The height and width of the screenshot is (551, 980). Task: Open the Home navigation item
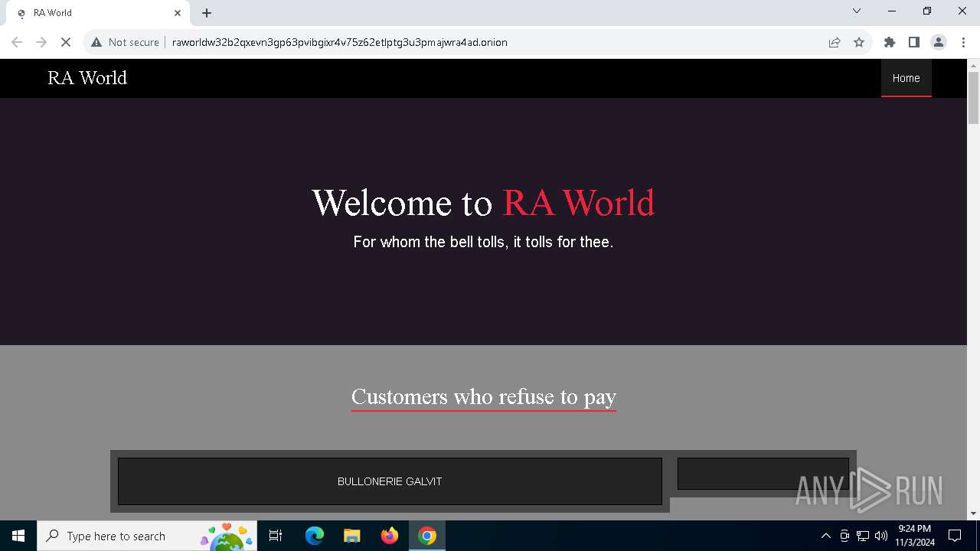pos(906,78)
